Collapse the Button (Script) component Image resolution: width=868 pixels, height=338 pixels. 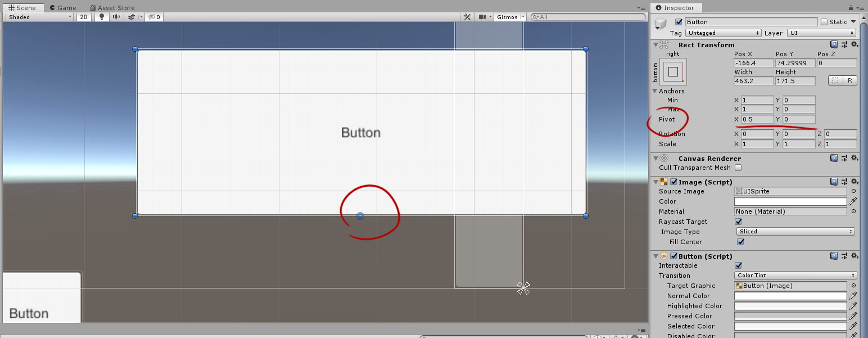click(655, 256)
